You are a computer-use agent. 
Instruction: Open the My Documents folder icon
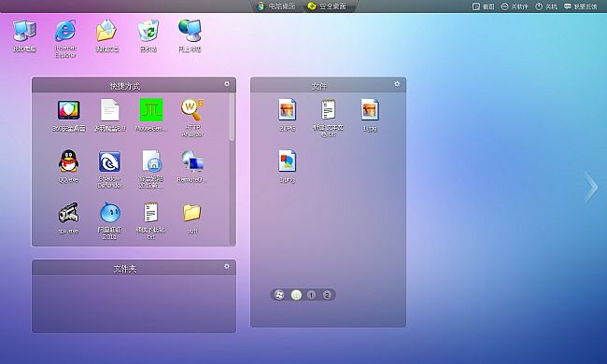pos(106,35)
